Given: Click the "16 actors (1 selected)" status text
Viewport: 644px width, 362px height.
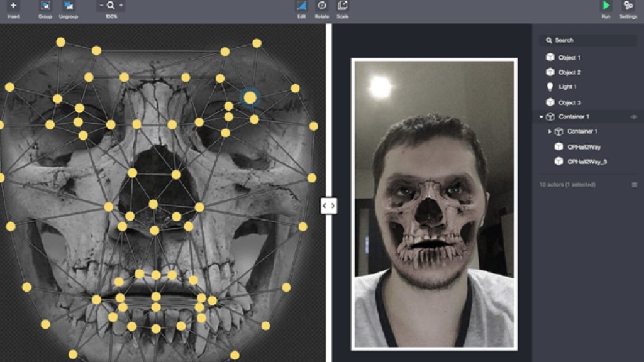Looking at the screenshot, I should [567, 185].
